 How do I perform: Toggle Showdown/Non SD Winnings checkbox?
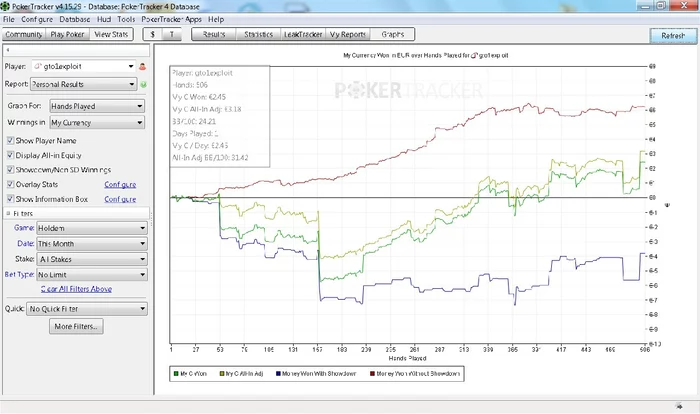tap(10, 170)
